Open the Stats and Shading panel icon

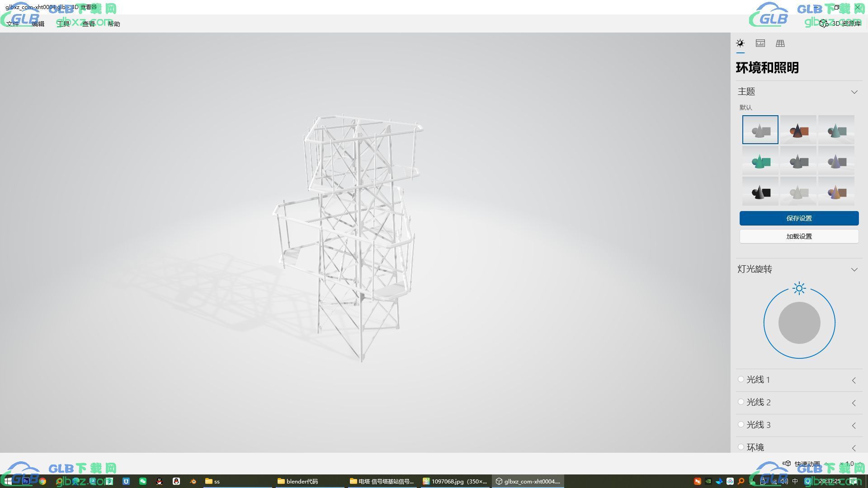pyautogui.click(x=760, y=43)
